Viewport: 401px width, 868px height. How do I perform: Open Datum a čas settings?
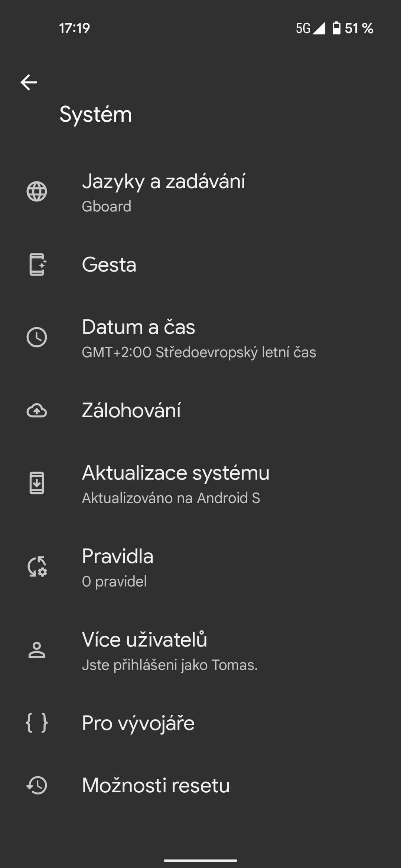point(138,327)
